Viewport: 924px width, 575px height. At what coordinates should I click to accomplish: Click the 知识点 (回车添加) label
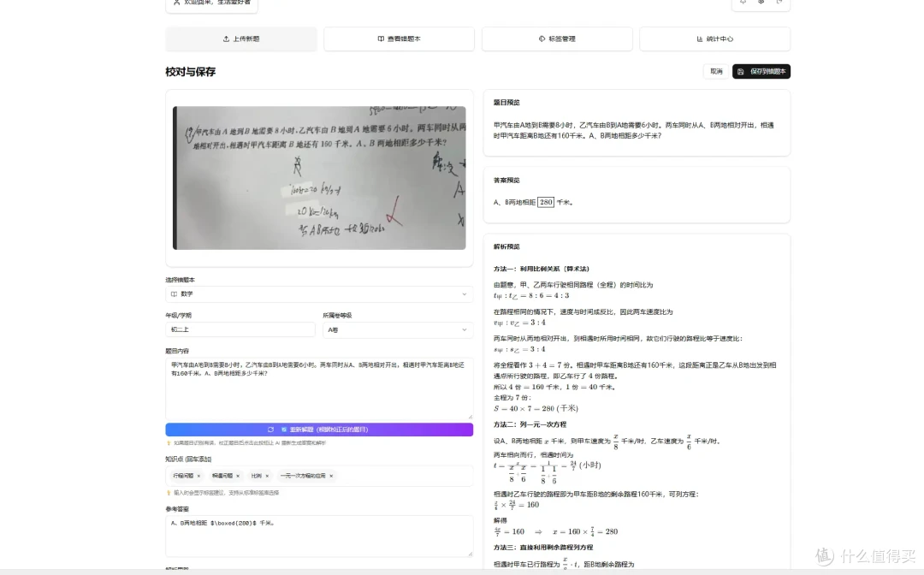click(188, 459)
